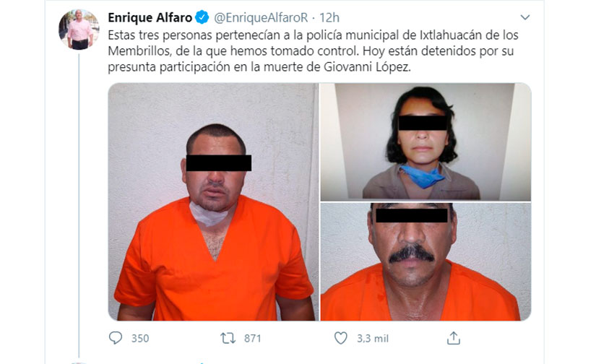Click the reply speech bubble icon

coord(116,338)
